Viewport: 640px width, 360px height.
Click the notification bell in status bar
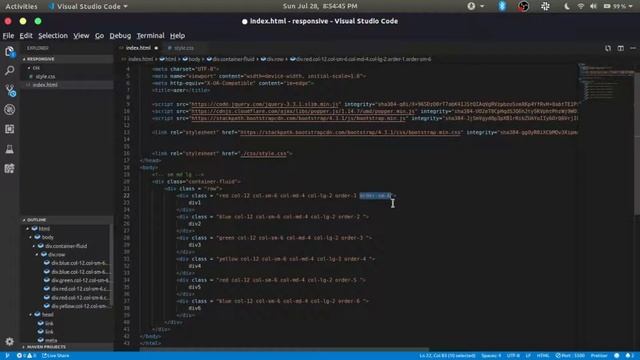(x=629, y=356)
